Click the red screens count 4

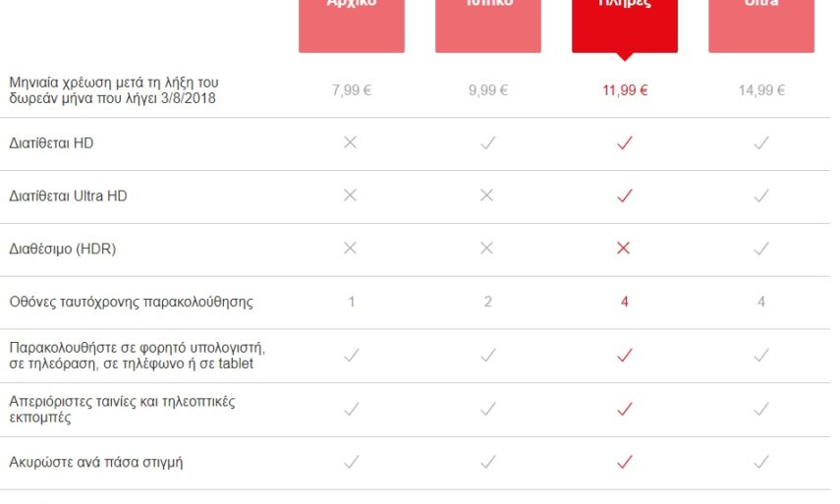pos(624,302)
